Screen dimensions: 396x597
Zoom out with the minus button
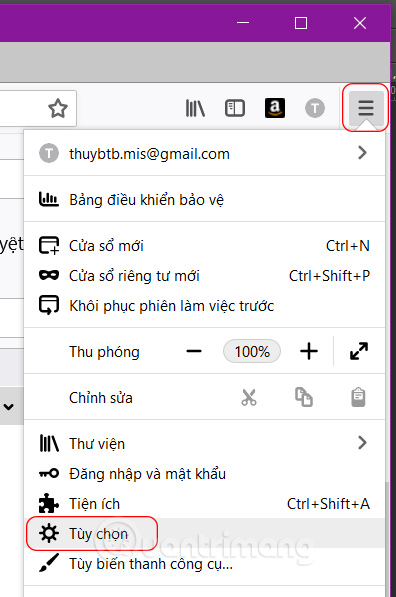tap(194, 351)
